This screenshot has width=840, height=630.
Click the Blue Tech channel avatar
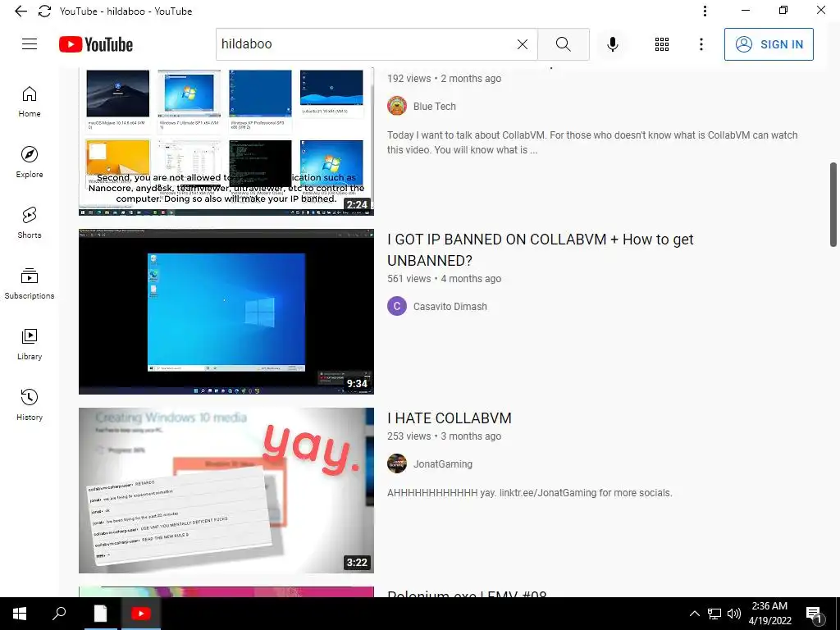click(397, 106)
